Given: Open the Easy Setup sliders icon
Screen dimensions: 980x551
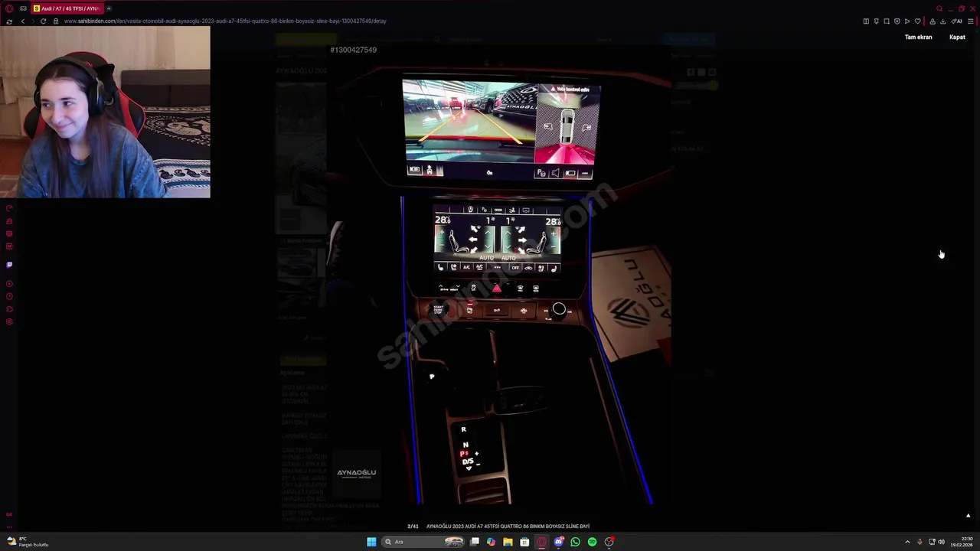Looking at the screenshot, I should 971,21.
